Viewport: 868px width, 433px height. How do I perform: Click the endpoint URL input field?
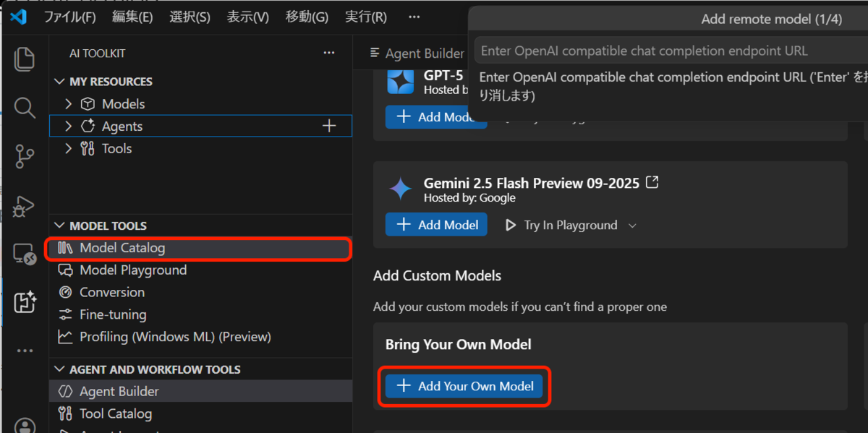pos(671,51)
